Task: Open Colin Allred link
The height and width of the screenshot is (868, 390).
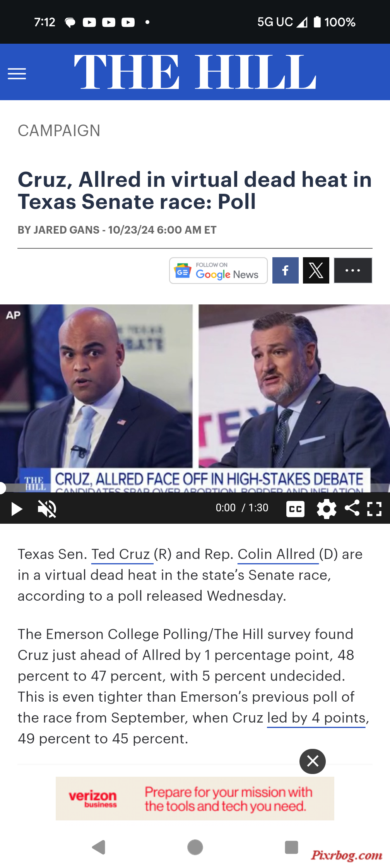Action: 276,554
